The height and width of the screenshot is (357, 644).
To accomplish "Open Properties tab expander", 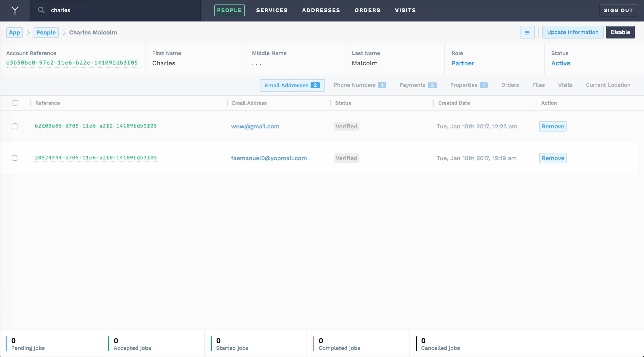I will [468, 85].
